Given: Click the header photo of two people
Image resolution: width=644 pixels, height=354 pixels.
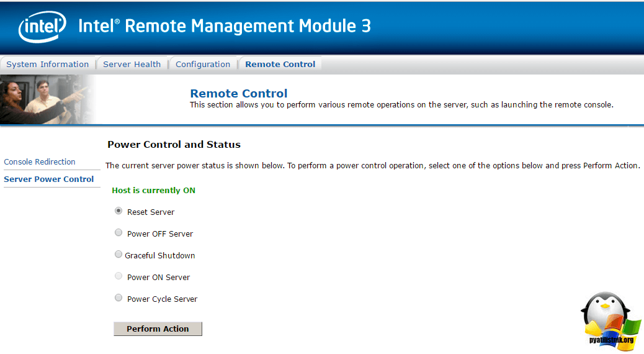Looking at the screenshot, I should 47,99.
